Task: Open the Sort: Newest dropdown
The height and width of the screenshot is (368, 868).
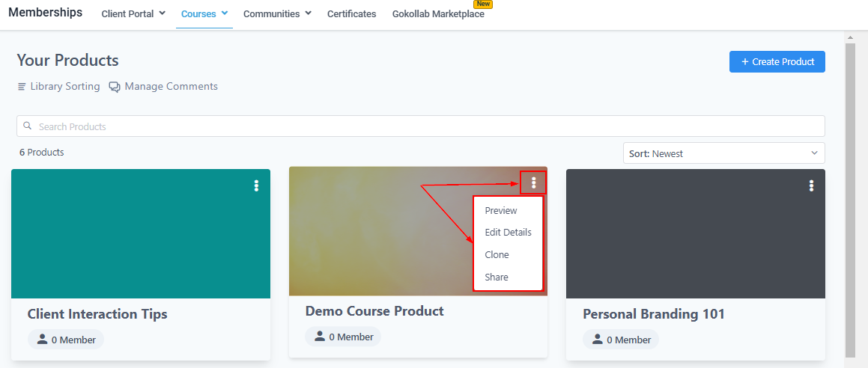Action: [x=723, y=153]
